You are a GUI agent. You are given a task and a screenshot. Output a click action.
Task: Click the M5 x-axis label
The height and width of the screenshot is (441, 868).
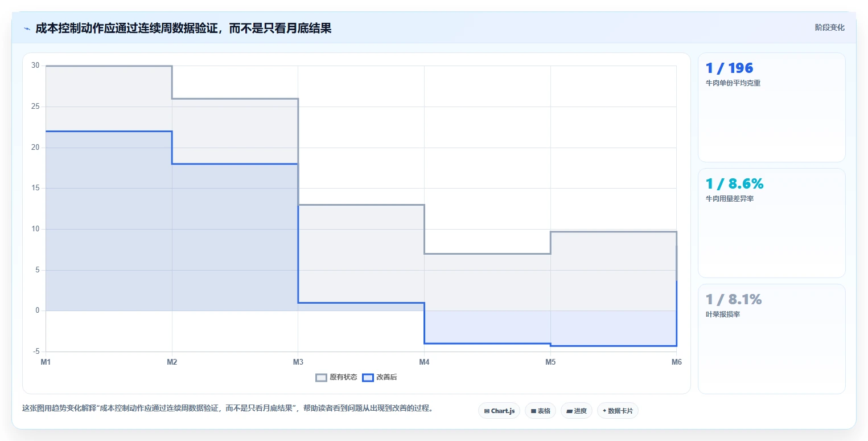550,362
